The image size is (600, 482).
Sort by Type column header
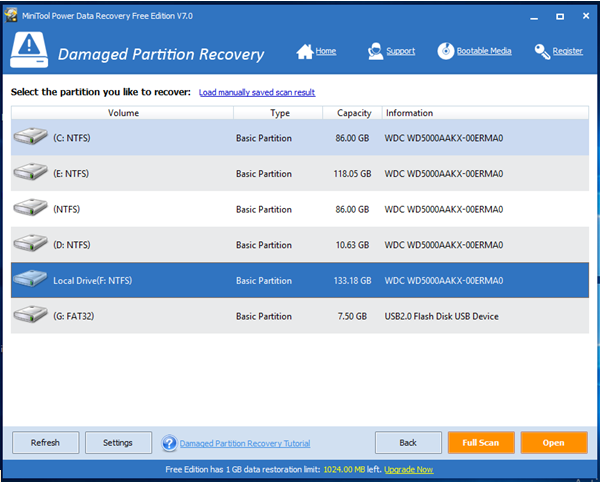coord(278,113)
